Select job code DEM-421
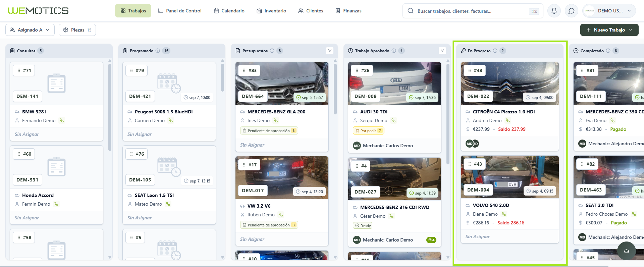The image size is (644, 267). (140, 96)
